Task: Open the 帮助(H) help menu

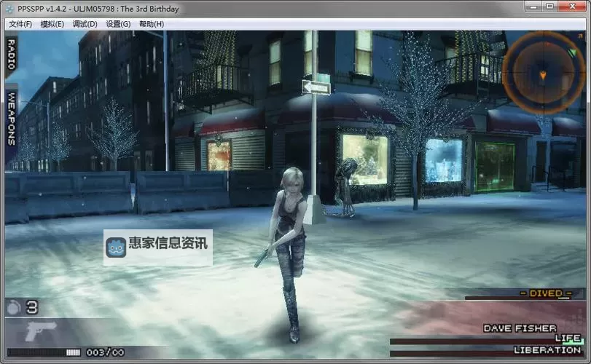Action: click(152, 24)
